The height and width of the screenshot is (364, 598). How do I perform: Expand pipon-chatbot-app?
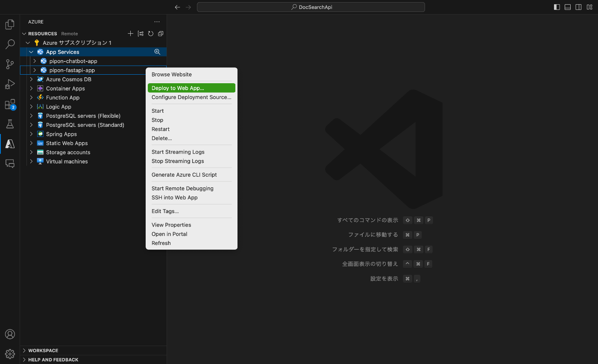click(35, 61)
